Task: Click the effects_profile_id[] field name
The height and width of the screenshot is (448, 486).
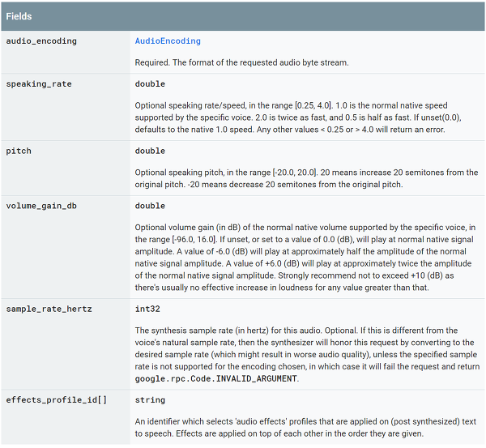Action: click(57, 400)
